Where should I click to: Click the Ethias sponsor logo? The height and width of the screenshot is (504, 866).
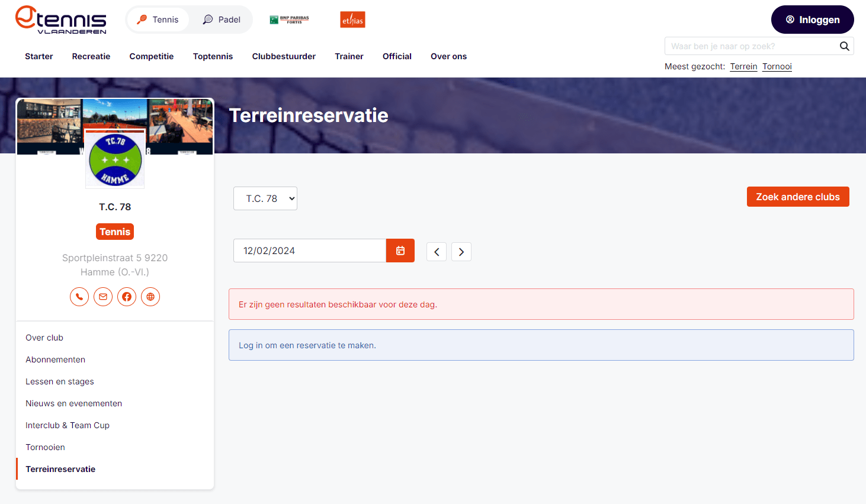coord(352,20)
